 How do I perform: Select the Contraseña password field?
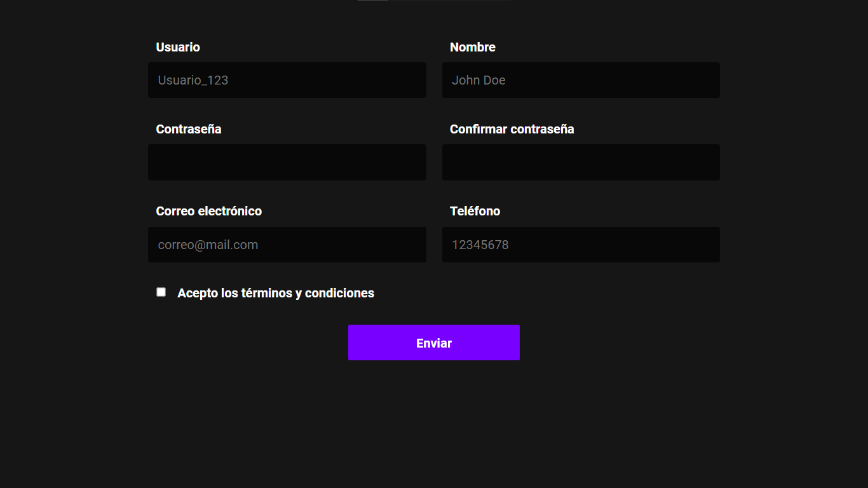point(287,162)
